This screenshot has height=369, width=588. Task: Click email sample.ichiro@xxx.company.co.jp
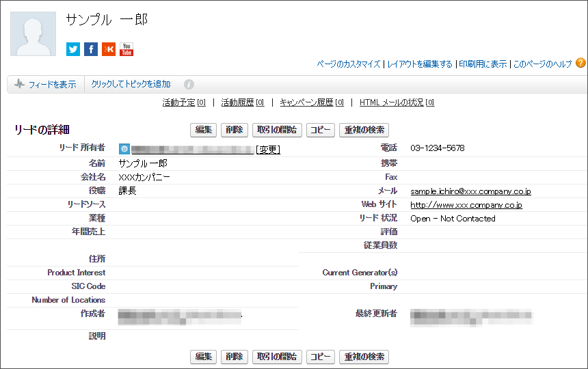[x=470, y=191]
